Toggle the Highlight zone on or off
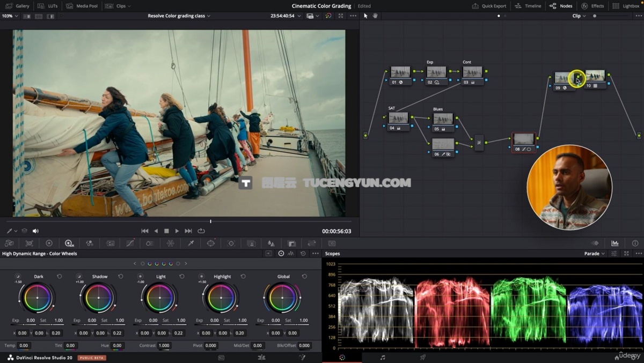Screen dimensions: 644x363 click(x=201, y=276)
